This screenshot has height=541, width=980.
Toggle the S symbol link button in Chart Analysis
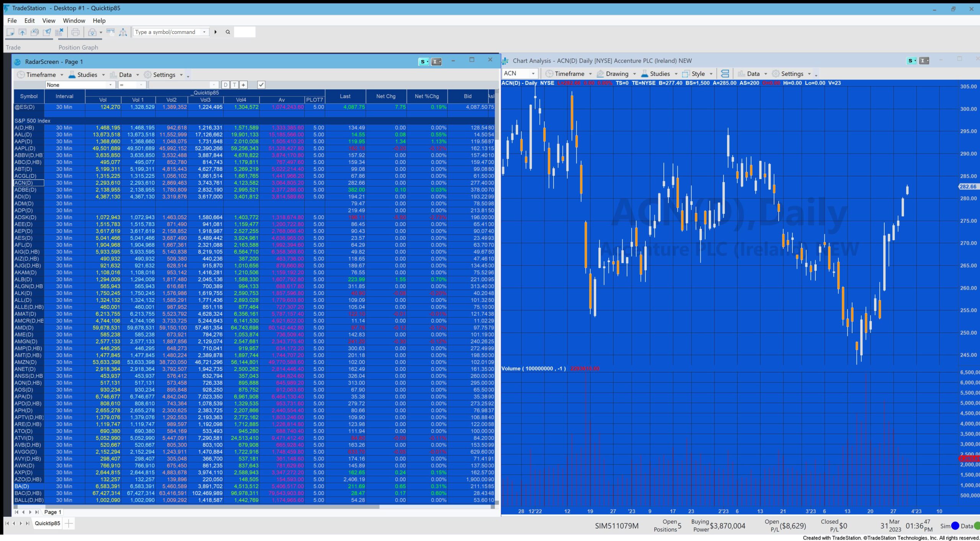coord(912,61)
